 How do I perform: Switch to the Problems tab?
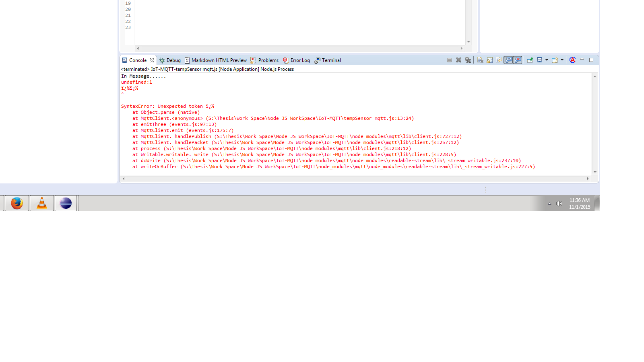pos(268,60)
